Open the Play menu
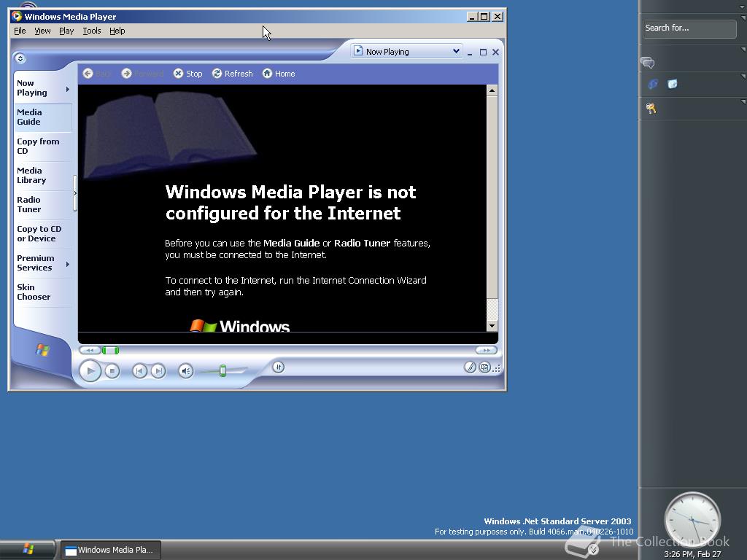747x560 pixels. tap(66, 31)
